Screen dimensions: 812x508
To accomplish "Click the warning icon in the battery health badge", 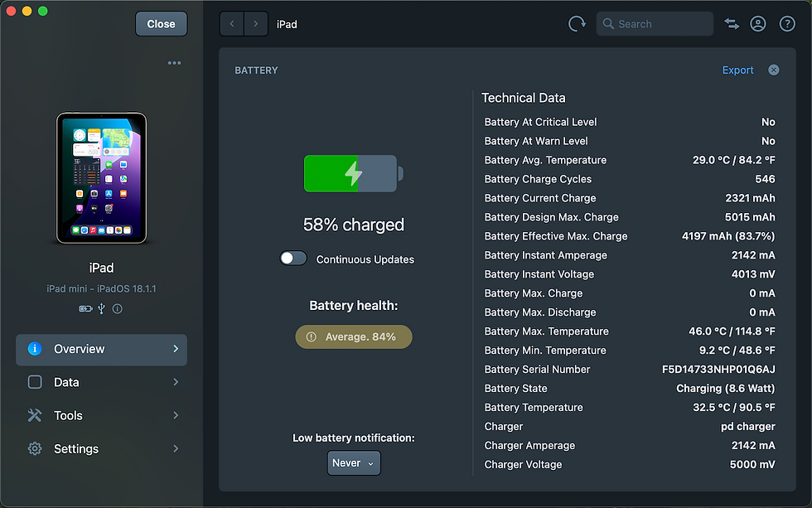I will click(312, 337).
